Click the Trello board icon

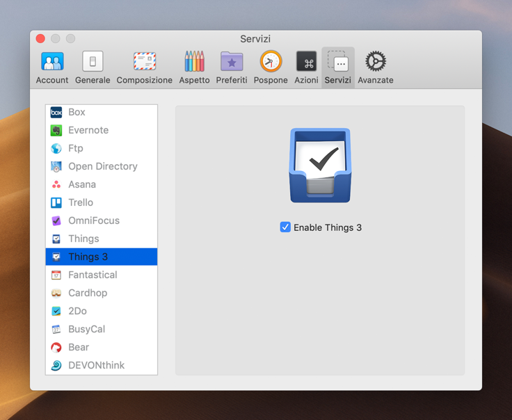click(x=56, y=202)
